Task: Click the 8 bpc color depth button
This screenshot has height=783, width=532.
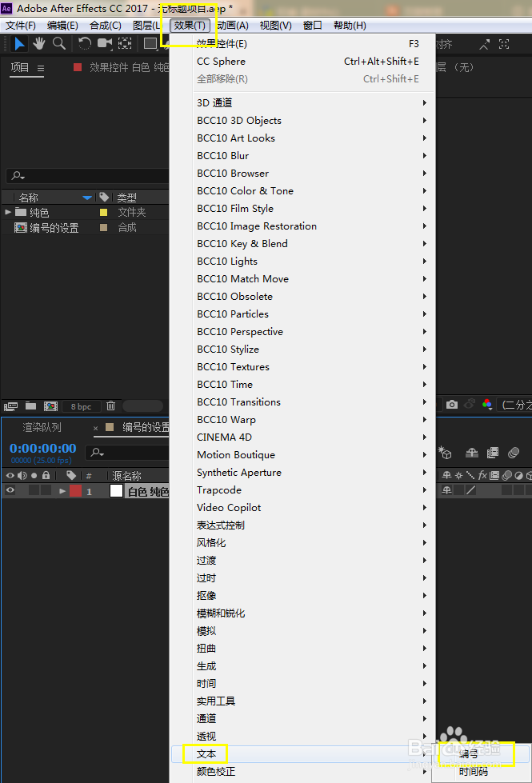Action: pyautogui.click(x=81, y=406)
